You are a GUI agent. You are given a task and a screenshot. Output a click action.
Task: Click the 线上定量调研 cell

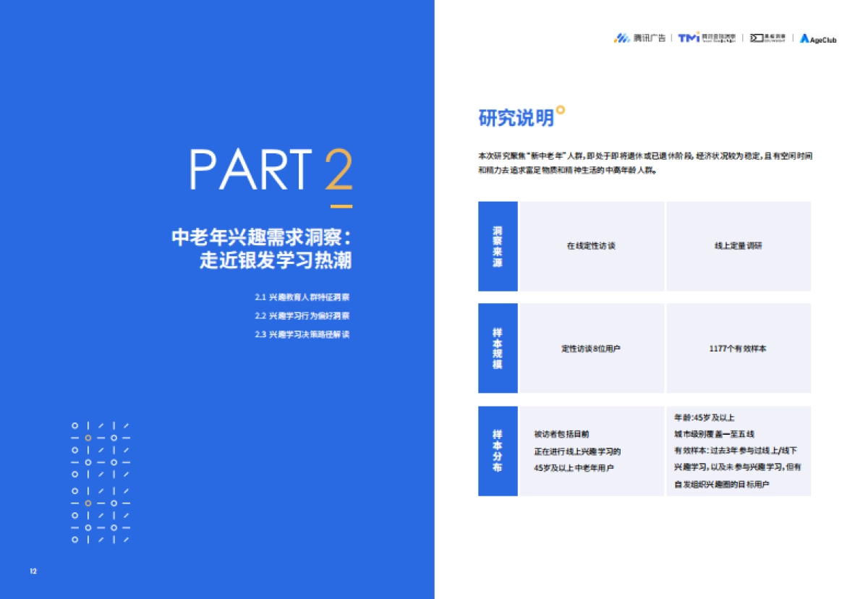(739, 245)
